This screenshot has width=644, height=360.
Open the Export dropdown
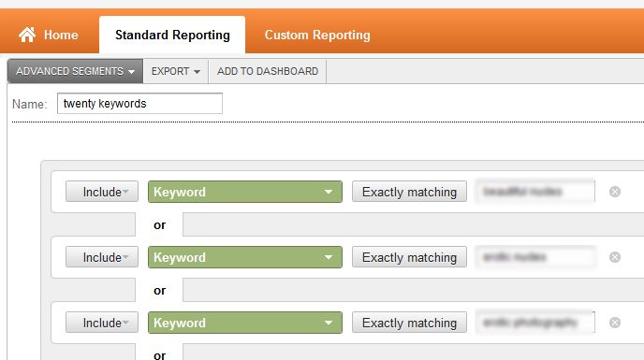pos(176,71)
